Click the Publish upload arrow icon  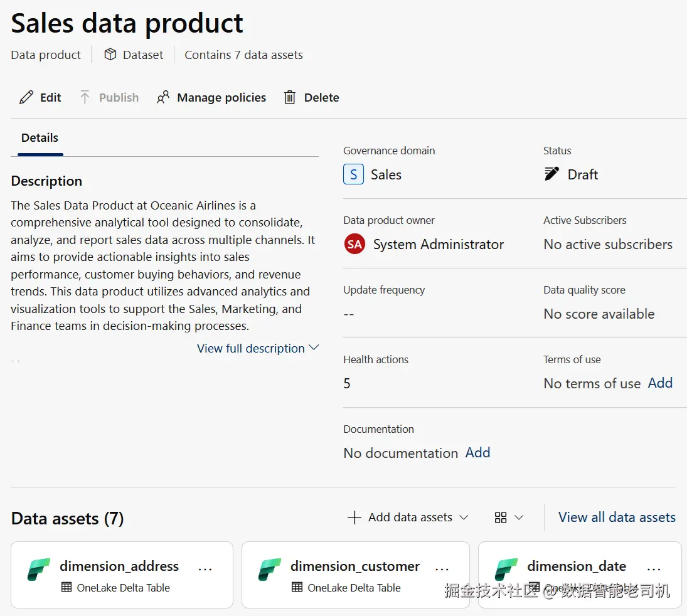pyautogui.click(x=85, y=97)
